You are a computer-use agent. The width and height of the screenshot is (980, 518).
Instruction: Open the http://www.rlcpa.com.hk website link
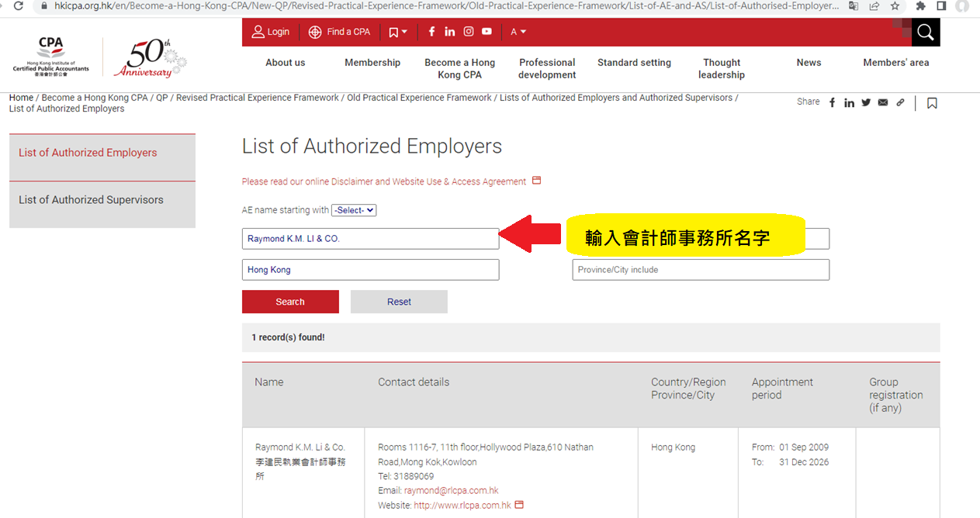click(x=462, y=506)
